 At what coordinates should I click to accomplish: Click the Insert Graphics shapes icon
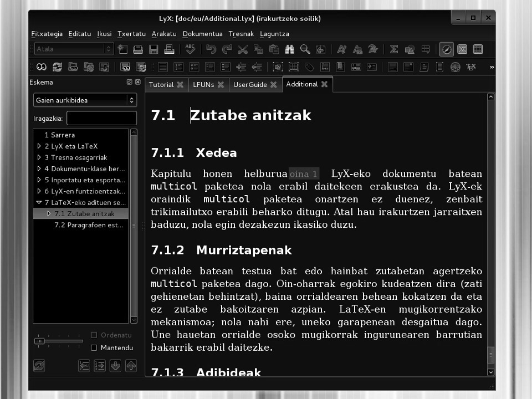(410, 49)
